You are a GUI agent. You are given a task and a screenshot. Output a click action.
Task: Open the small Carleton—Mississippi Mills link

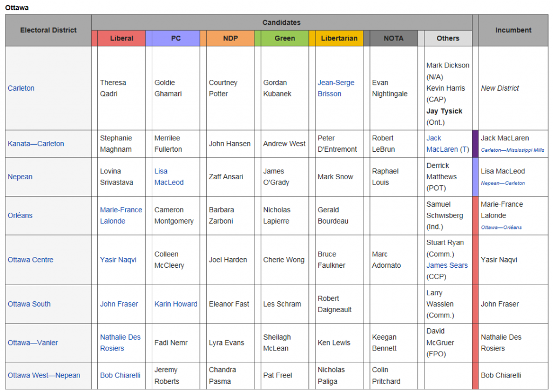[512, 150]
